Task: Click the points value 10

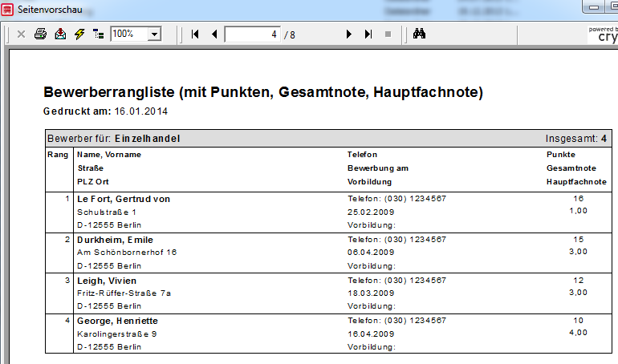Action: [579, 321]
